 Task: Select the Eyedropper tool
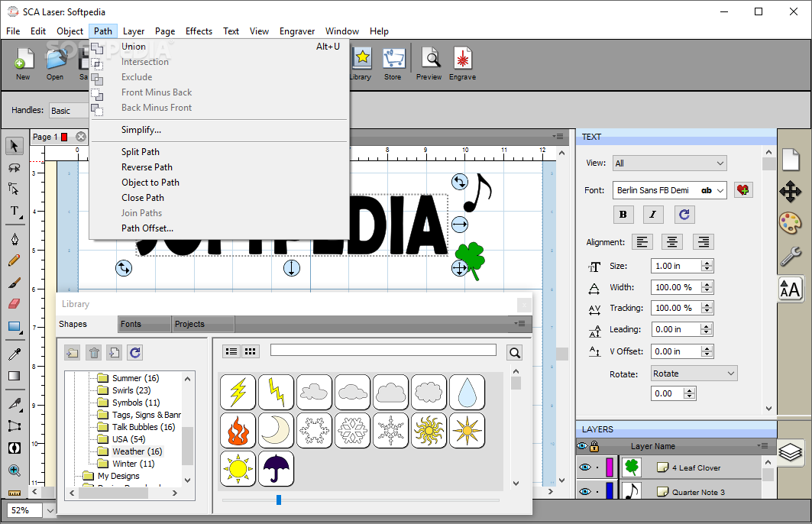(15, 354)
